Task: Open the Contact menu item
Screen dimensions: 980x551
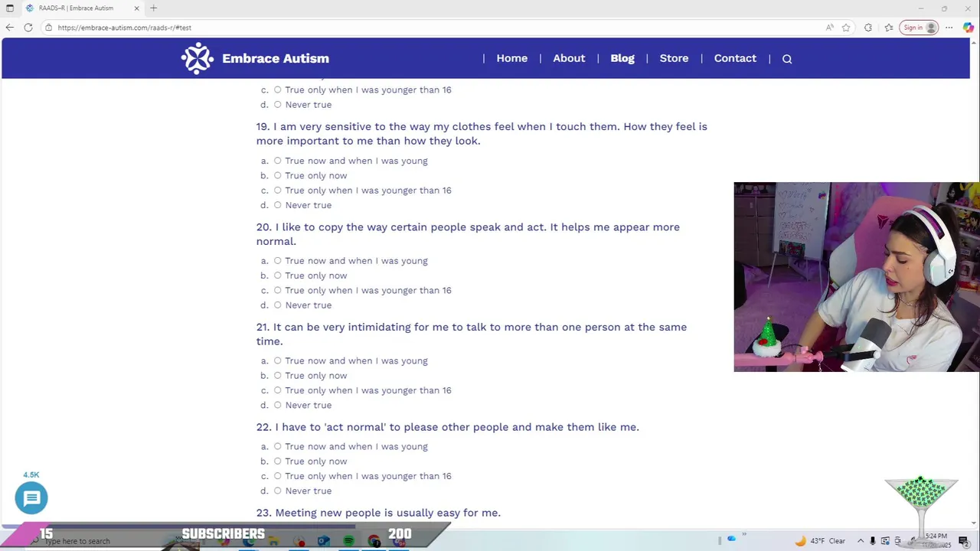Action: [x=735, y=58]
